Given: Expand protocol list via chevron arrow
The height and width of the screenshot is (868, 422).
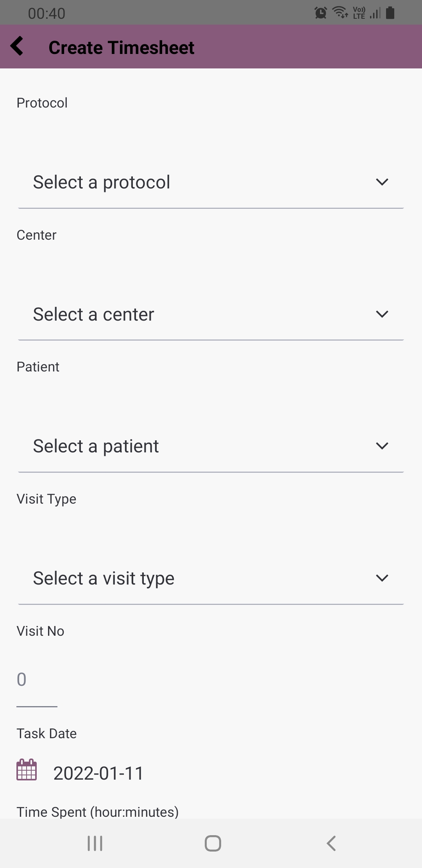Looking at the screenshot, I should coord(382,182).
